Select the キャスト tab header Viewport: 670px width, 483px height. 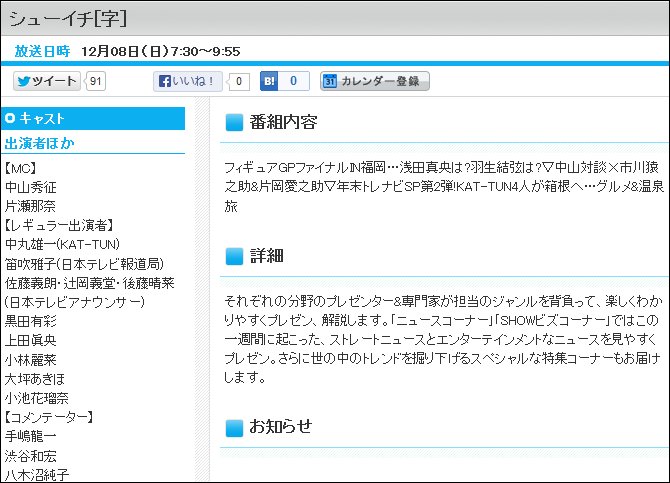pos(93,118)
